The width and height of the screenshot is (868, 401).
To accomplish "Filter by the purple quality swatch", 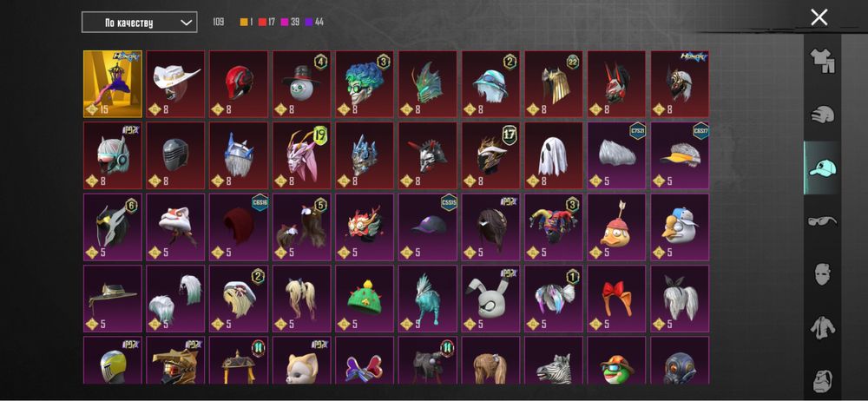I will click(308, 23).
